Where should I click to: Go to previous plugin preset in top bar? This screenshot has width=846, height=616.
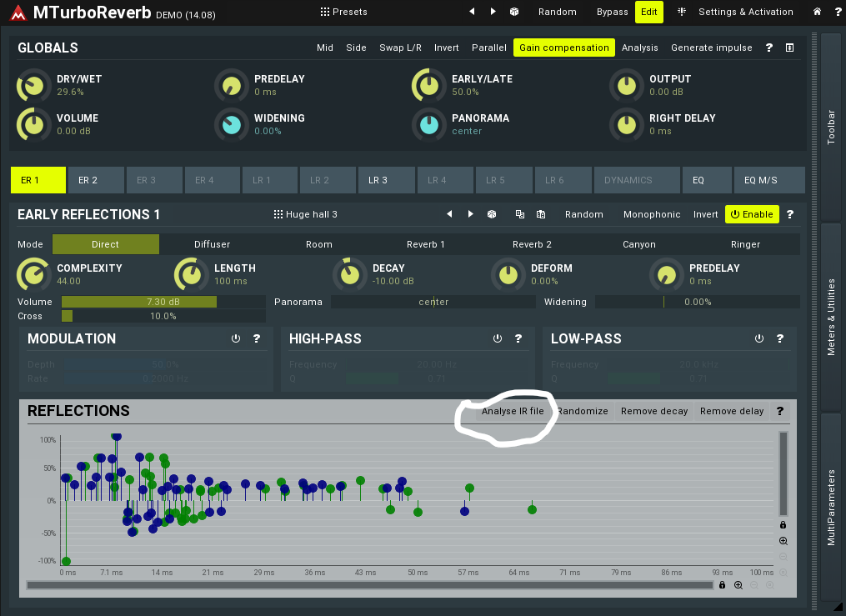pos(472,12)
